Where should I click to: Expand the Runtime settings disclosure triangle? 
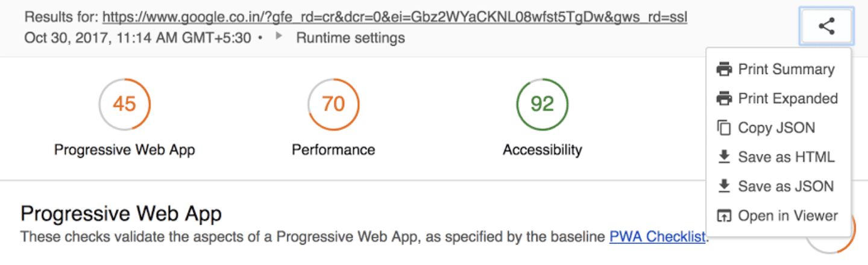click(x=278, y=37)
